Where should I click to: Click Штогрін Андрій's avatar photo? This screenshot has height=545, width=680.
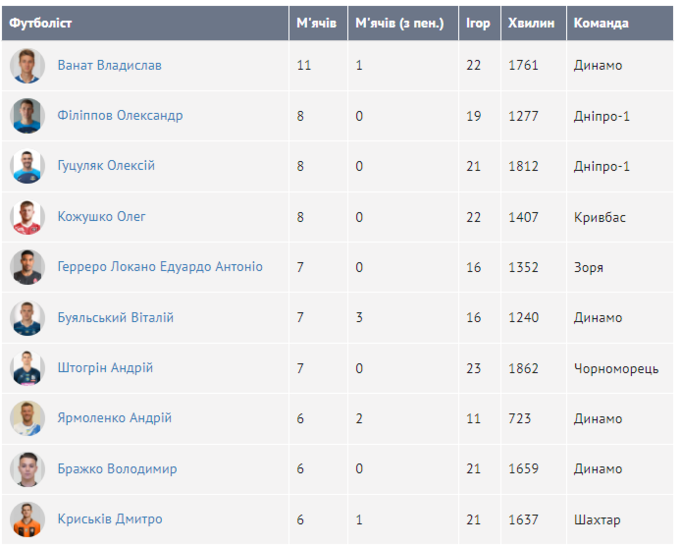pyautogui.click(x=28, y=369)
